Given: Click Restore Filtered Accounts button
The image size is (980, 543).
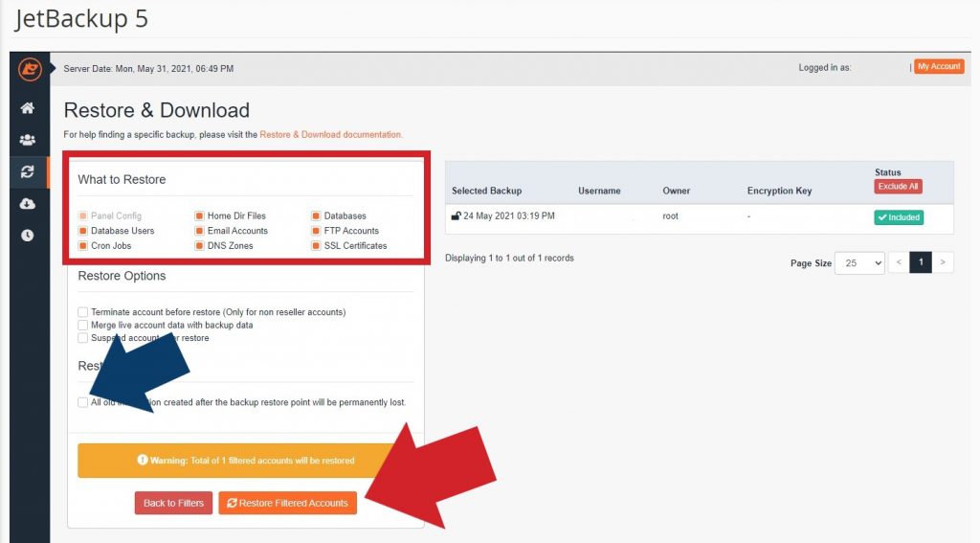Looking at the screenshot, I should pyautogui.click(x=287, y=503).
